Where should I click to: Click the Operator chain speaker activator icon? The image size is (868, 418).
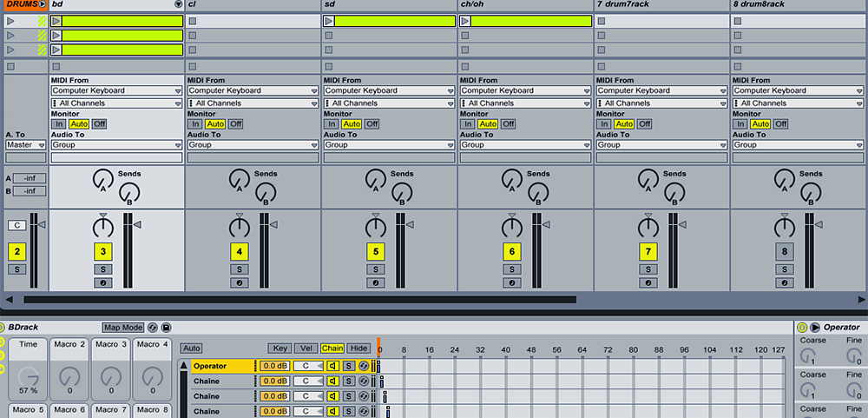pos(332,367)
